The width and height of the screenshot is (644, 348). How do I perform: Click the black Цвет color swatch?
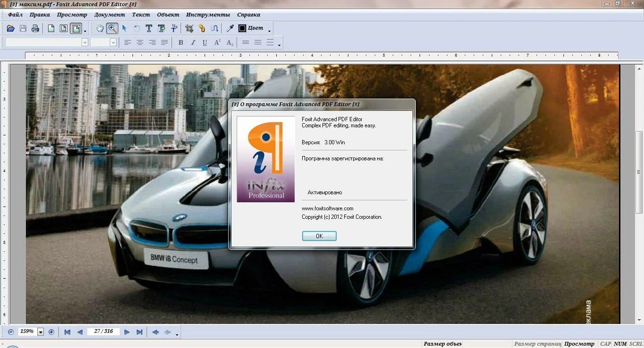click(x=242, y=28)
